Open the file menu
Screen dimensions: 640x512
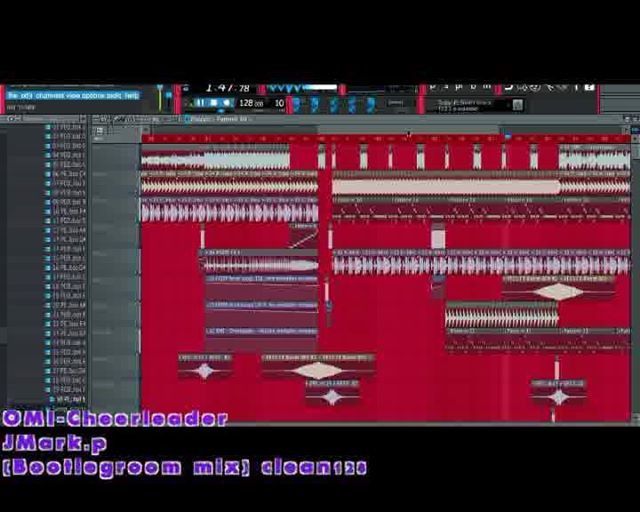12,96
